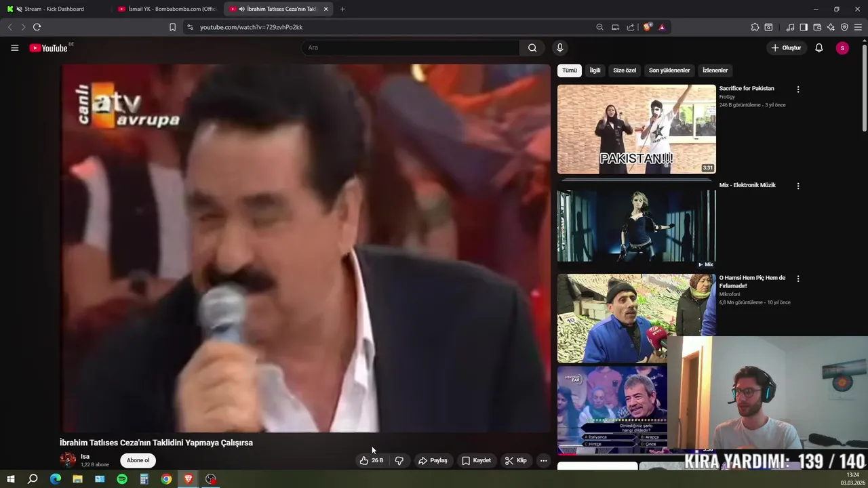Screen dimensions: 868x488
Task: Open Calculator from the taskbar
Action: (144, 479)
